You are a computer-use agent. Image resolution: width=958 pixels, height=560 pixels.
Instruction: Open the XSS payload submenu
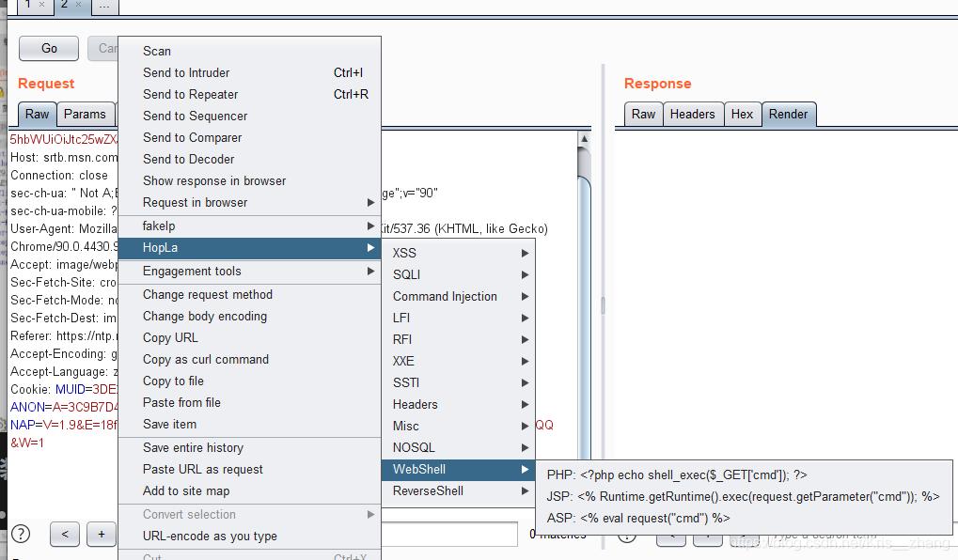[458, 254]
